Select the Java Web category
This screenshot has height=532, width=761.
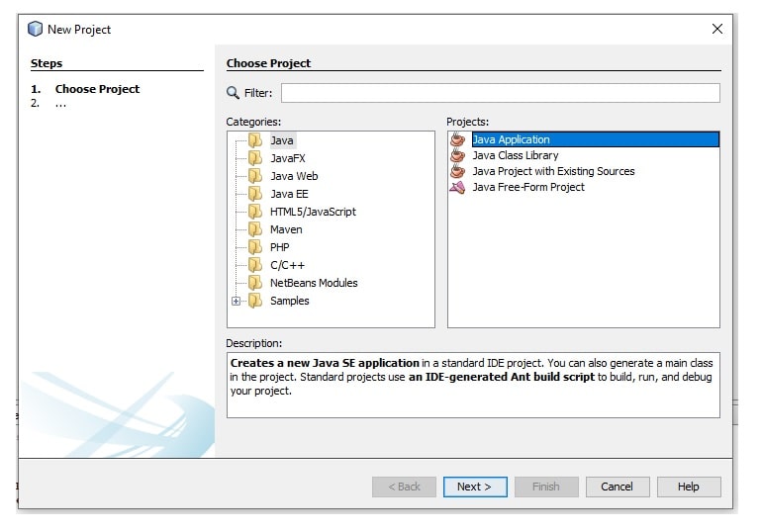point(294,176)
